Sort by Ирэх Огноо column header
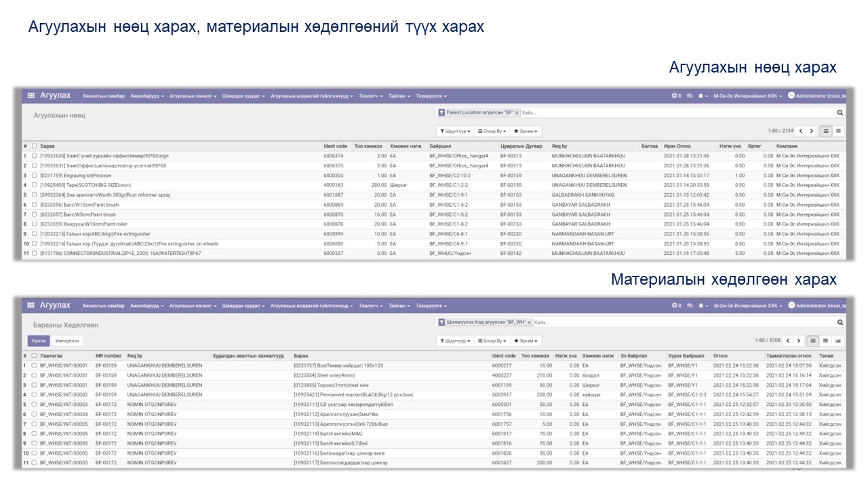The image size is (868, 488). 677,146
